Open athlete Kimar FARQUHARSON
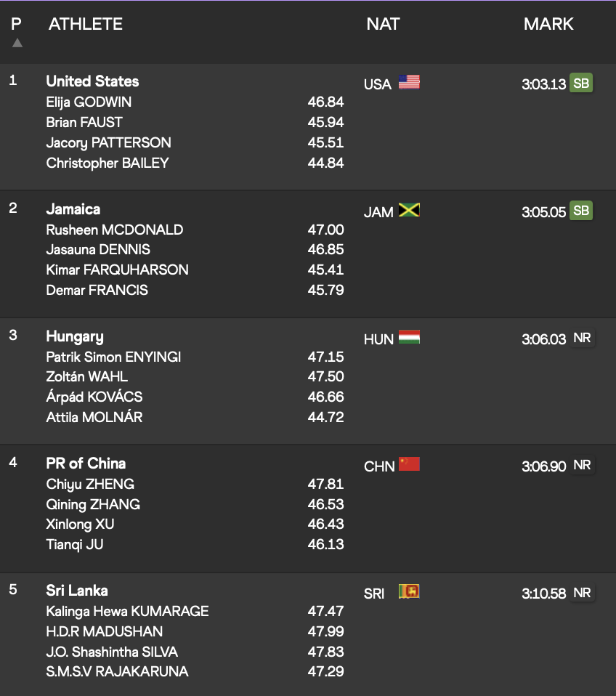Viewport: 616px width, 696px height. coord(117,270)
